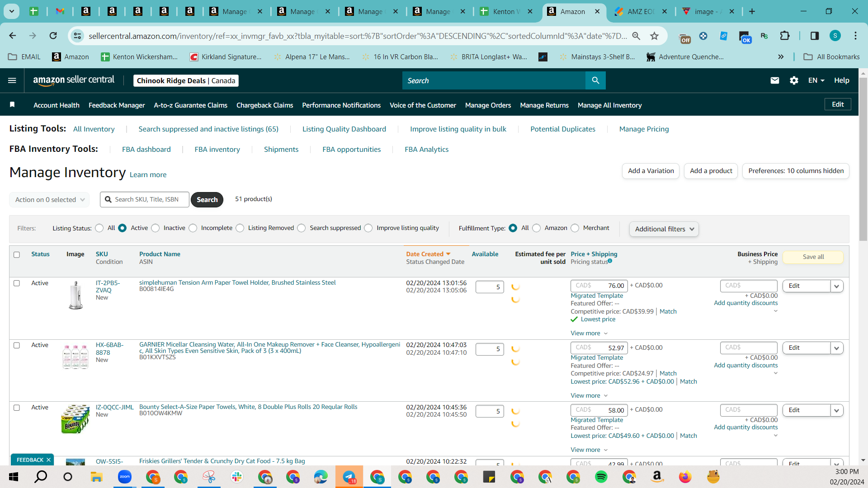868x488 pixels.
Task: Click the search magnifier button in Seller Central
Action: pyautogui.click(x=595, y=80)
